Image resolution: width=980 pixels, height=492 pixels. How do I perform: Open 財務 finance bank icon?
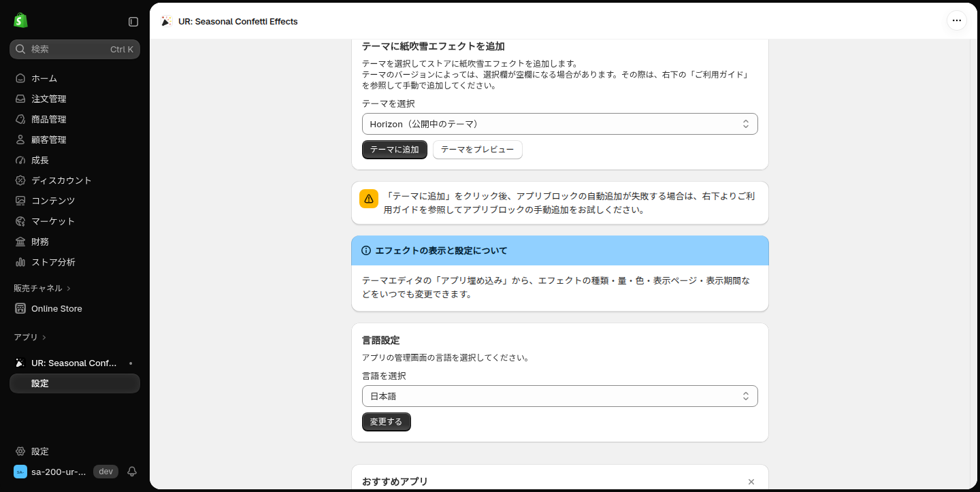point(20,242)
